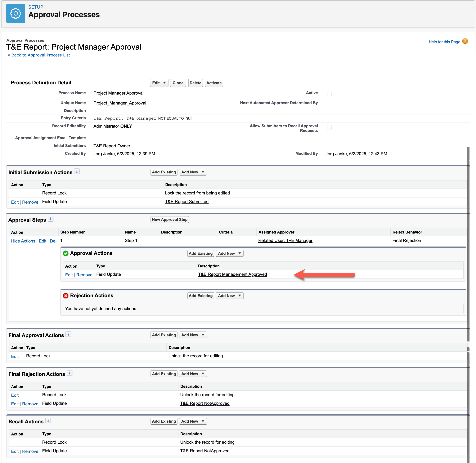The image size is (476, 463).
Task: Toggle the Active checkbox
Action: (x=329, y=94)
